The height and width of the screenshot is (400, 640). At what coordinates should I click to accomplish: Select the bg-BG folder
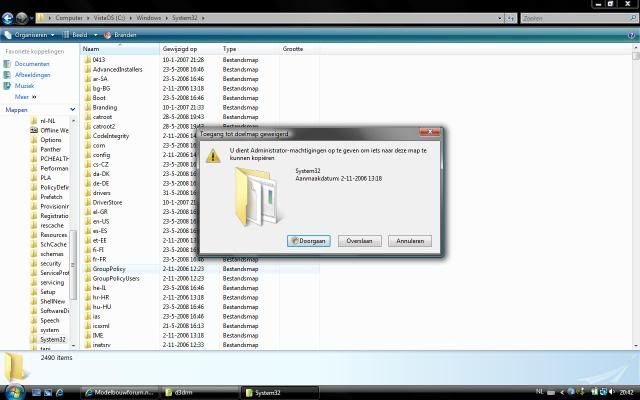(101, 89)
